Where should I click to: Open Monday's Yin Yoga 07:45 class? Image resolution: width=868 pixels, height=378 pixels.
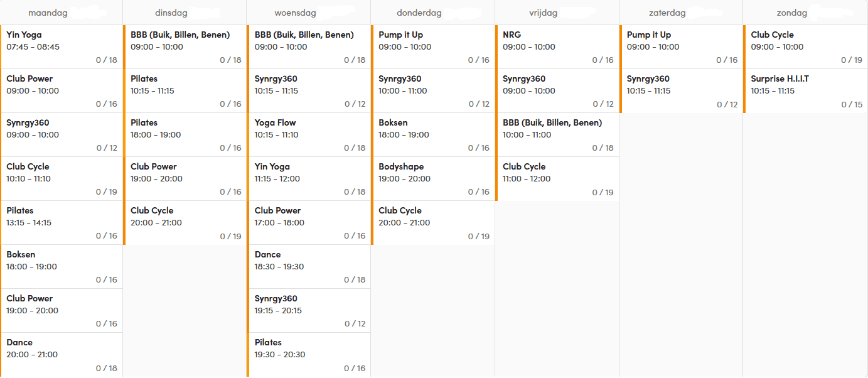click(62, 46)
